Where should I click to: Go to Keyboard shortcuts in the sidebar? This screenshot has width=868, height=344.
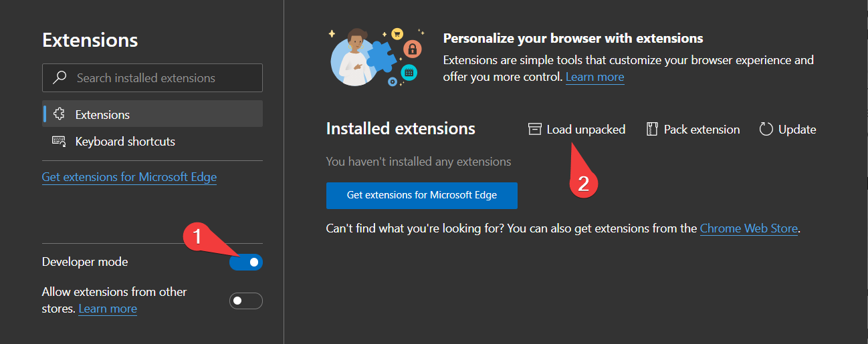pos(125,142)
